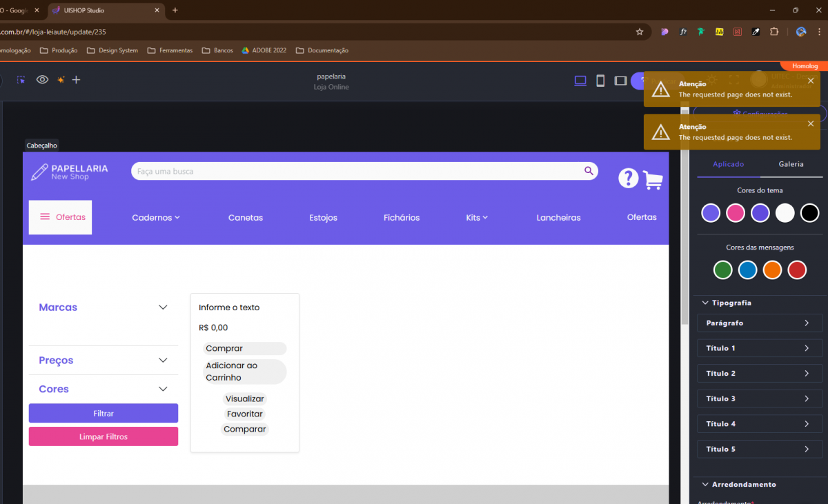Switch to the Galeria tab

[x=791, y=164]
